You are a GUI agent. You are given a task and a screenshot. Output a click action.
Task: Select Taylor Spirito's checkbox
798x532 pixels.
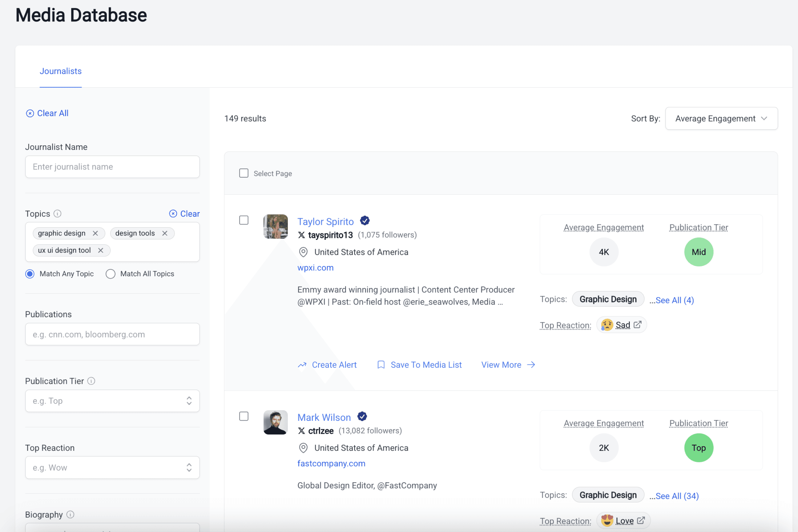coord(244,220)
